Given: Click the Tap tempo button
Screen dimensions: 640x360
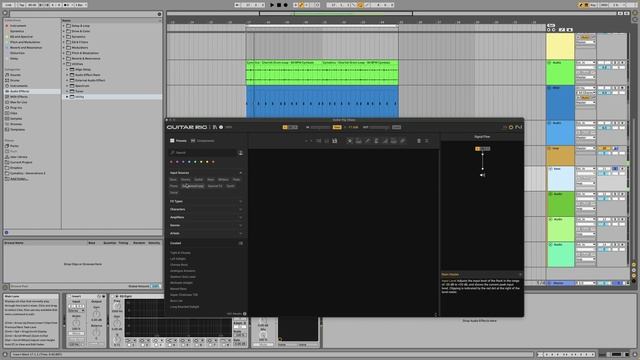Looking at the screenshot, I should [x=21, y=5].
